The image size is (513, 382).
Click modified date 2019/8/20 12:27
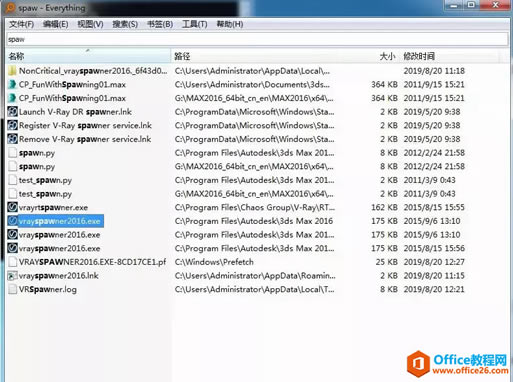pyautogui.click(x=434, y=262)
